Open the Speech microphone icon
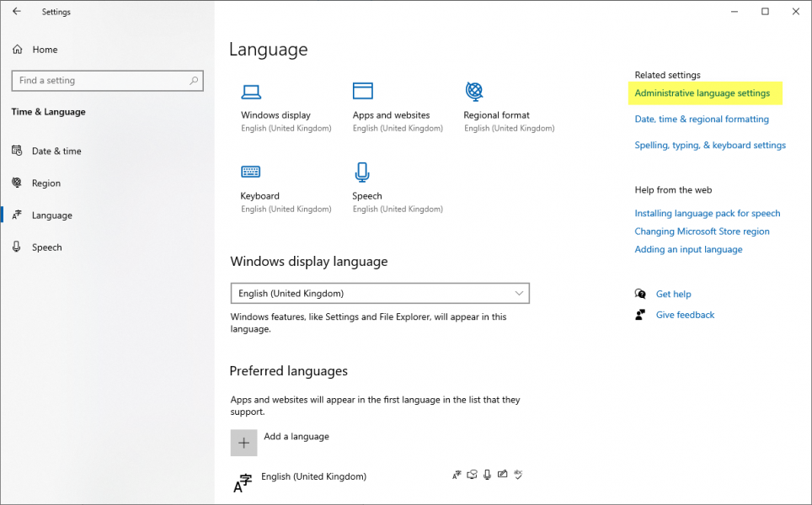812x505 pixels. click(x=362, y=172)
